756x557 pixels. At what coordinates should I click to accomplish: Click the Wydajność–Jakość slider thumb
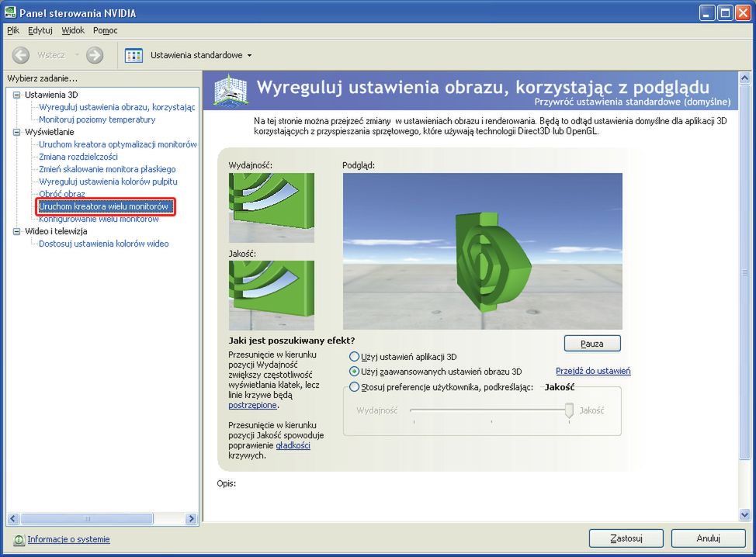(x=569, y=410)
